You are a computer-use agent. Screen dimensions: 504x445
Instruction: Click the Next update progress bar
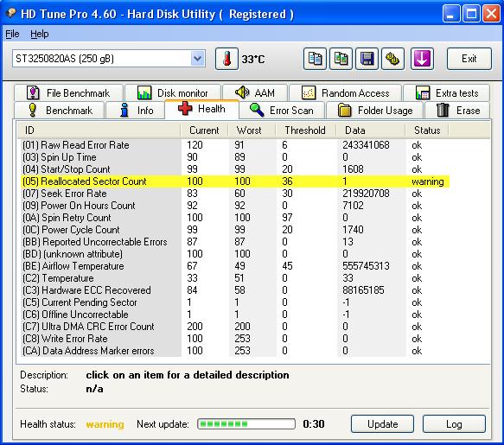click(246, 424)
